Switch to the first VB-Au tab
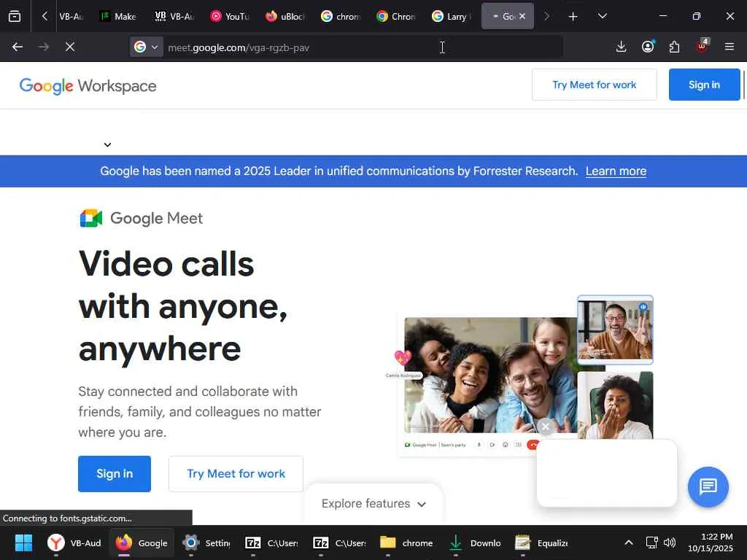747x560 pixels. (71, 16)
